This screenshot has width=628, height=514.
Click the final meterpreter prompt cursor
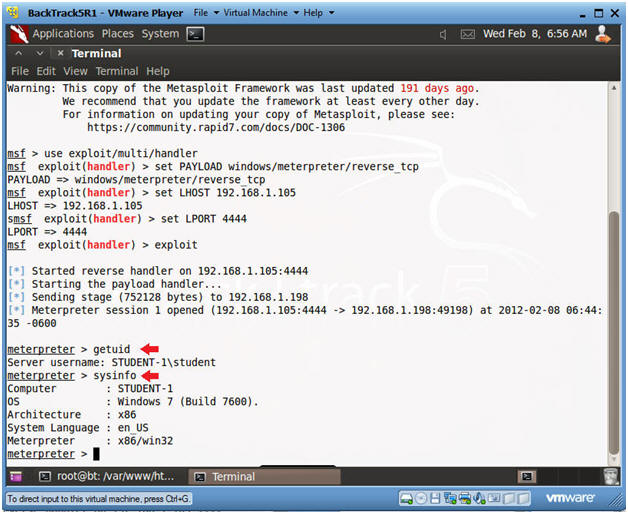[96, 454]
